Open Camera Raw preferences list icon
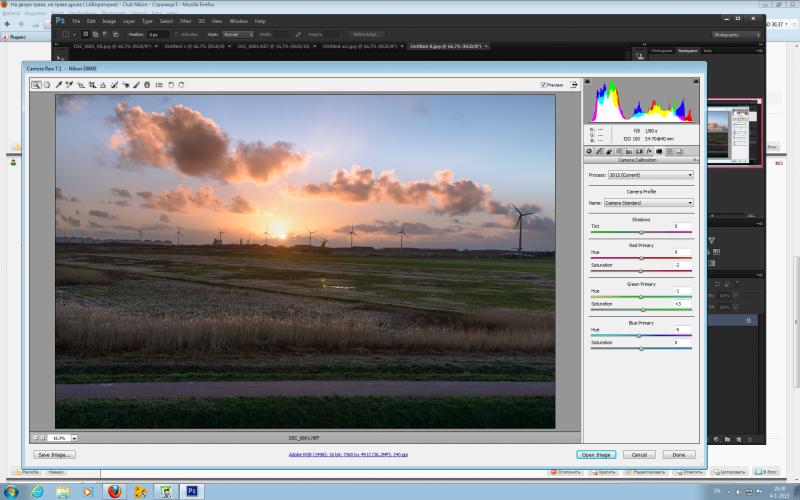The height and width of the screenshot is (500, 800). [x=159, y=85]
